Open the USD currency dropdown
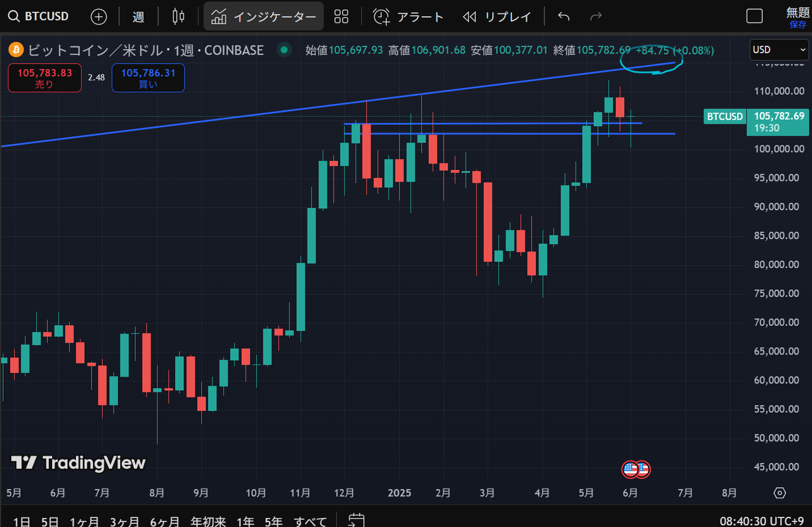The width and height of the screenshot is (812, 527). 779,49
